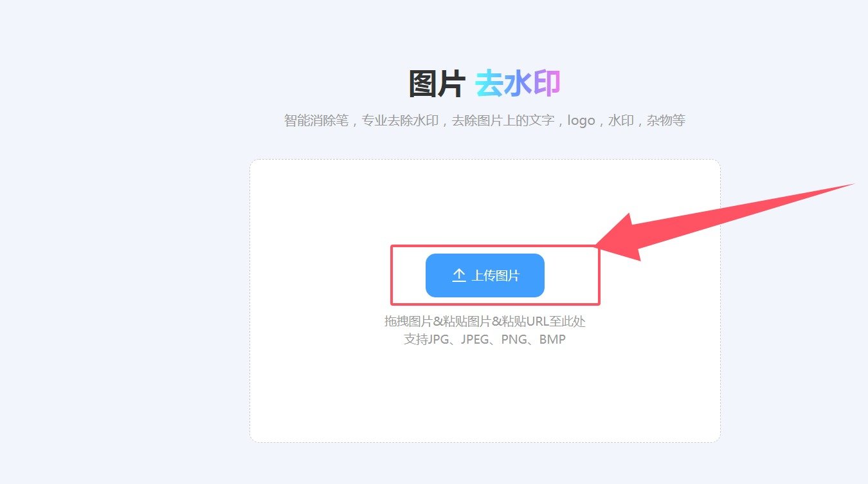Click the word logo in the subtitle
The height and width of the screenshot is (484, 868).
pos(581,120)
